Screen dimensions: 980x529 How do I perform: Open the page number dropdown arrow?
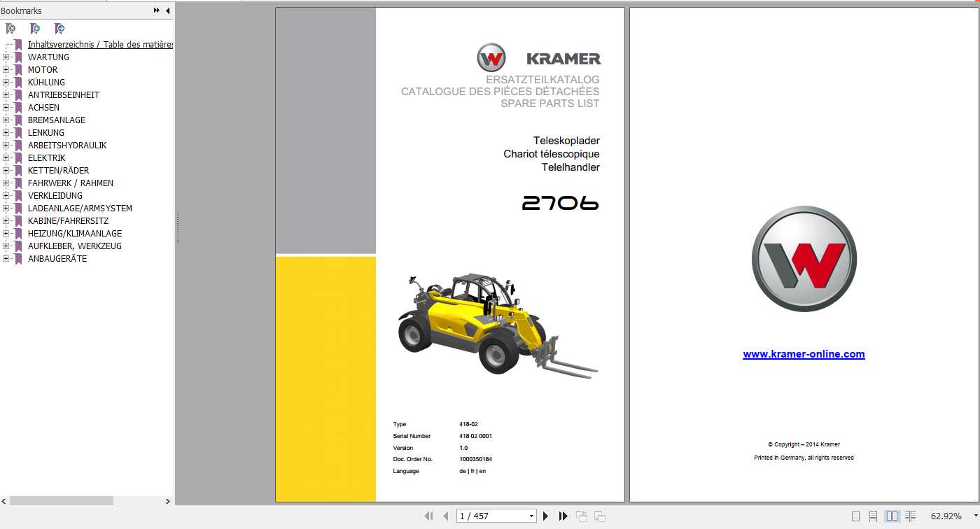pos(531,516)
